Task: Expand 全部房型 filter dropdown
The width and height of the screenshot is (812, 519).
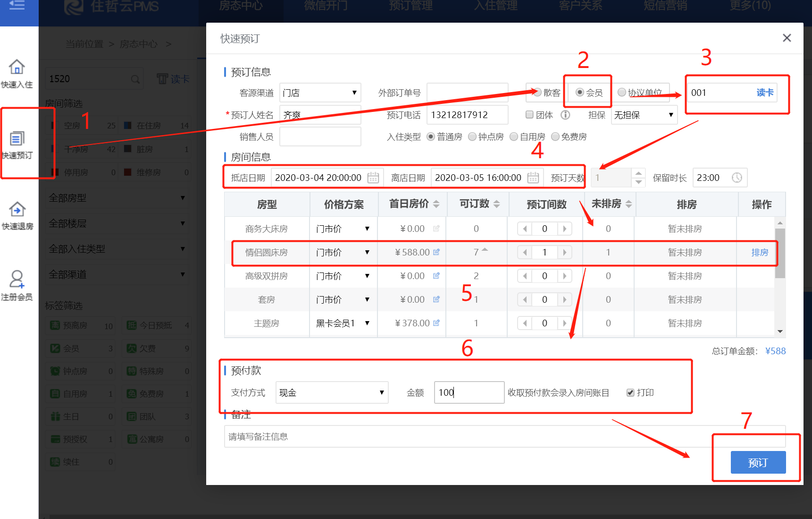Action: click(117, 198)
